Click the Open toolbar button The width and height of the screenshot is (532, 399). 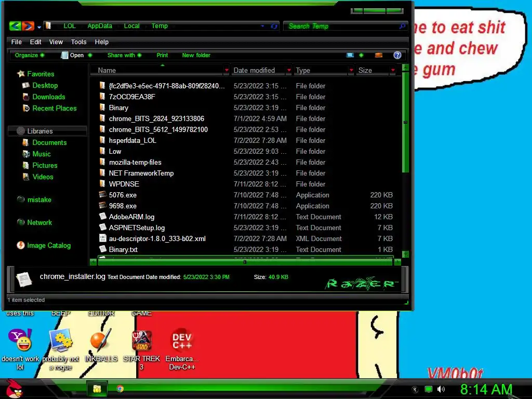click(x=73, y=55)
